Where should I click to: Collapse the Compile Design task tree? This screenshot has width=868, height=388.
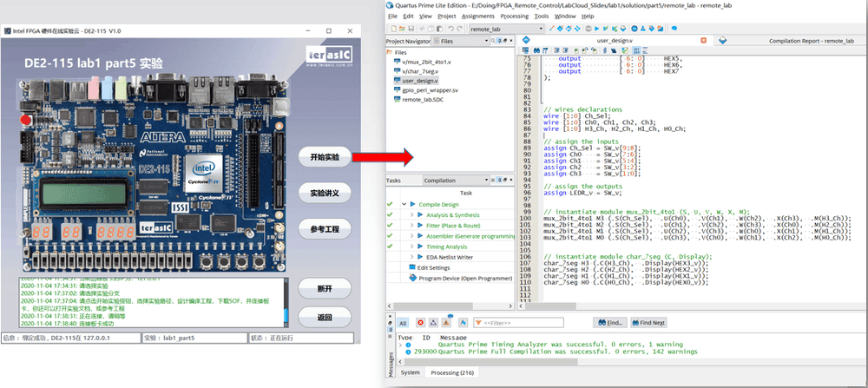pyautogui.click(x=403, y=203)
